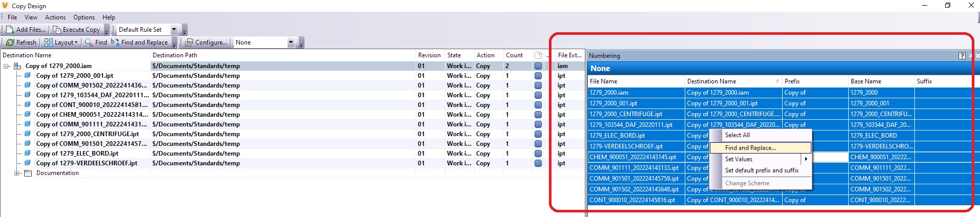Choose Select All in the context menu

click(x=761, y=135)
